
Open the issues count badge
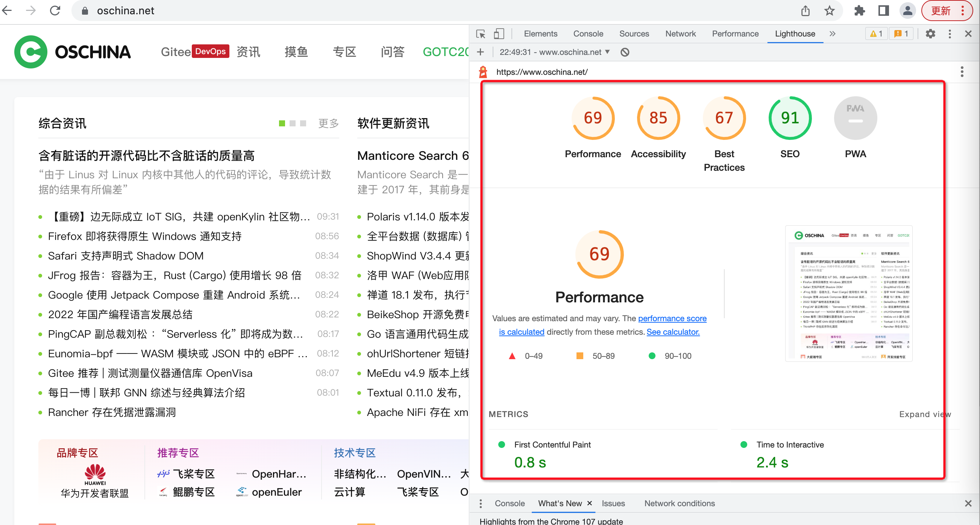[901, 34]
